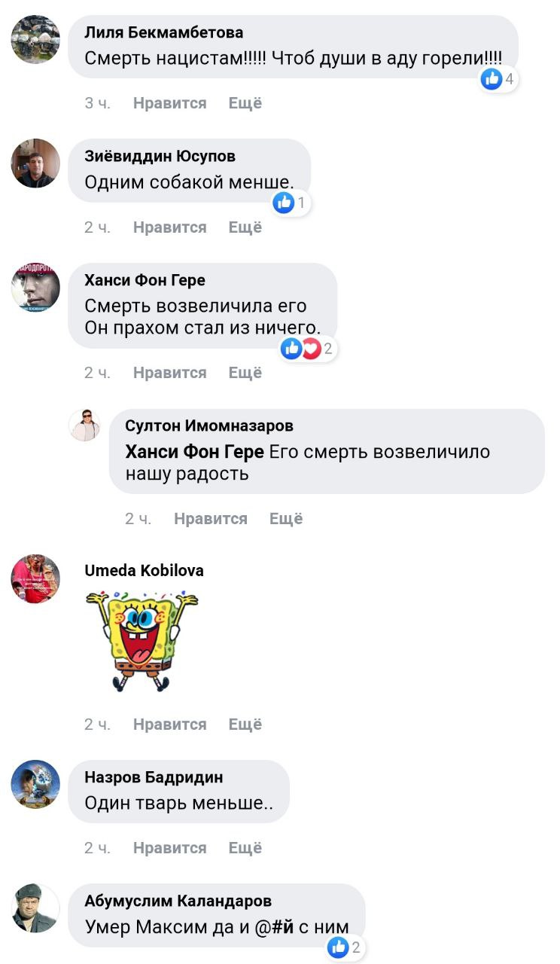
Task: Open the name link Umeda Kobilova
Action: 144,571
